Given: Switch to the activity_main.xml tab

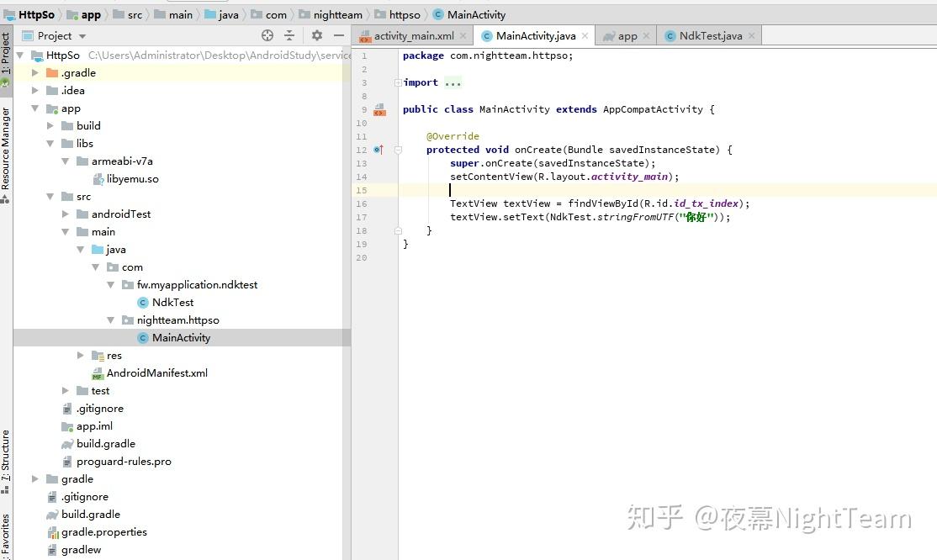Looking at the screenshot, I should [x=412, y=35].
